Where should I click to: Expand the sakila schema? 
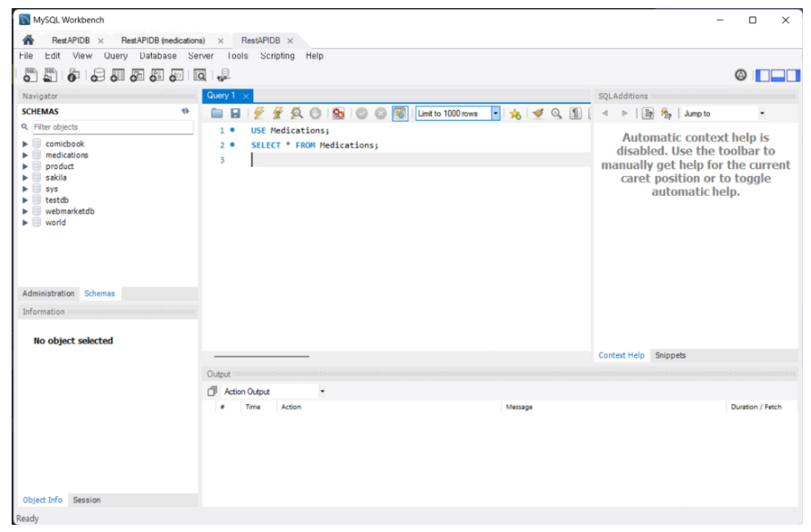[25, 178]
